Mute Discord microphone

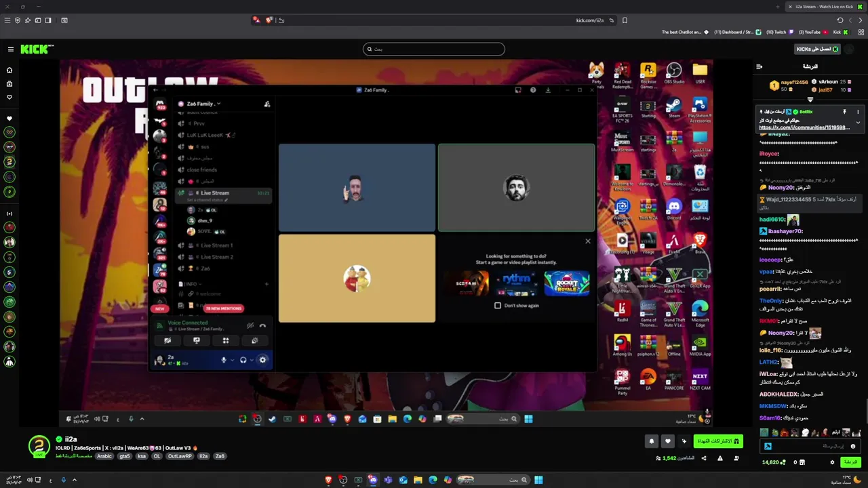pyautogui.click(x=223, y=360)
